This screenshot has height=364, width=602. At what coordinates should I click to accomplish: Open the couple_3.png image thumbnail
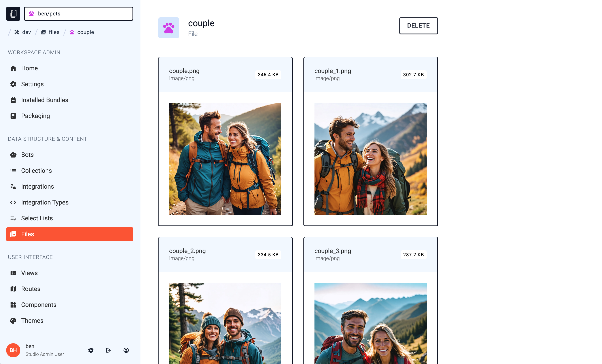tap(370, 323)
